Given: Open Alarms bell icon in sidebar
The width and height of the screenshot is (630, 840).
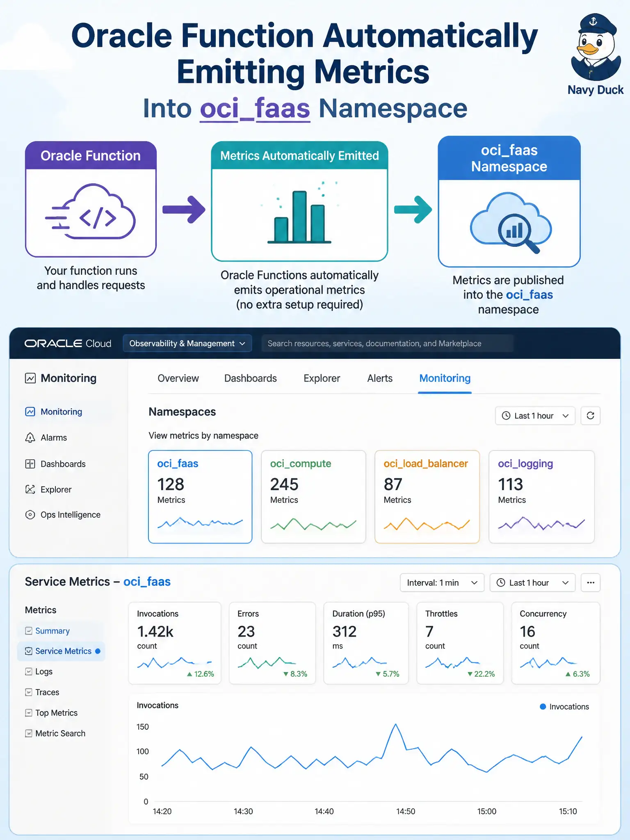Looking at the screenshot, I should (x=30, y=438).
